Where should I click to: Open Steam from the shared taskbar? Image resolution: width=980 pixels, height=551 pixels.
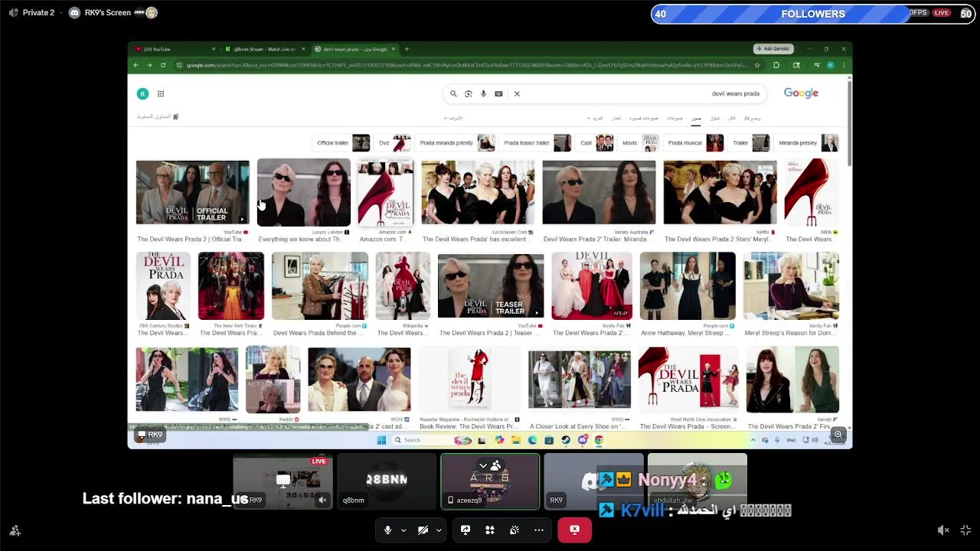click(566, 440)
